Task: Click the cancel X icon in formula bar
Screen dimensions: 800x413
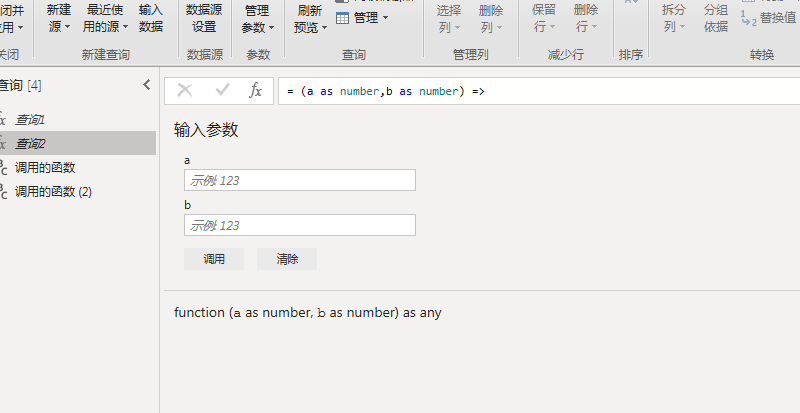Action: click(185, 91)
